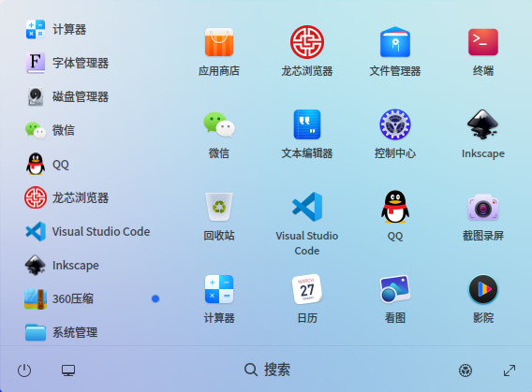Launch Visual Studio Code grid icon
532x392 pixels.
(x=306, y=207)
